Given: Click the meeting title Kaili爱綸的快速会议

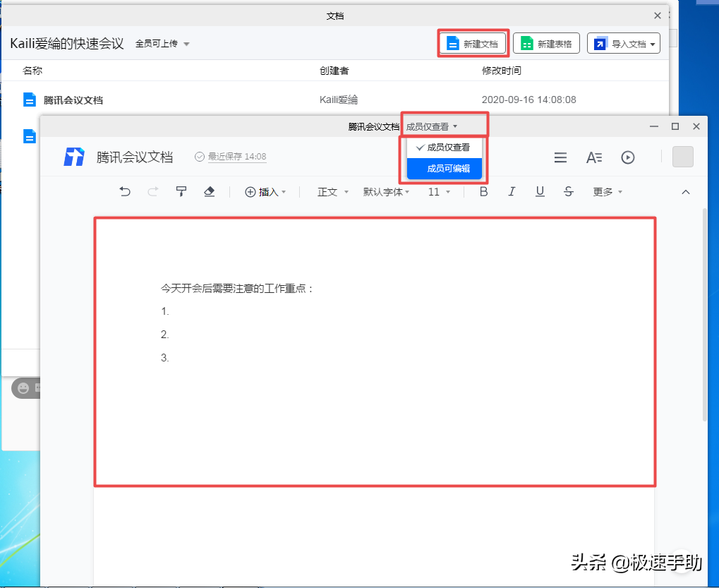Looking at the screenshot, I should pyautogui.click(x=67, y=44).
